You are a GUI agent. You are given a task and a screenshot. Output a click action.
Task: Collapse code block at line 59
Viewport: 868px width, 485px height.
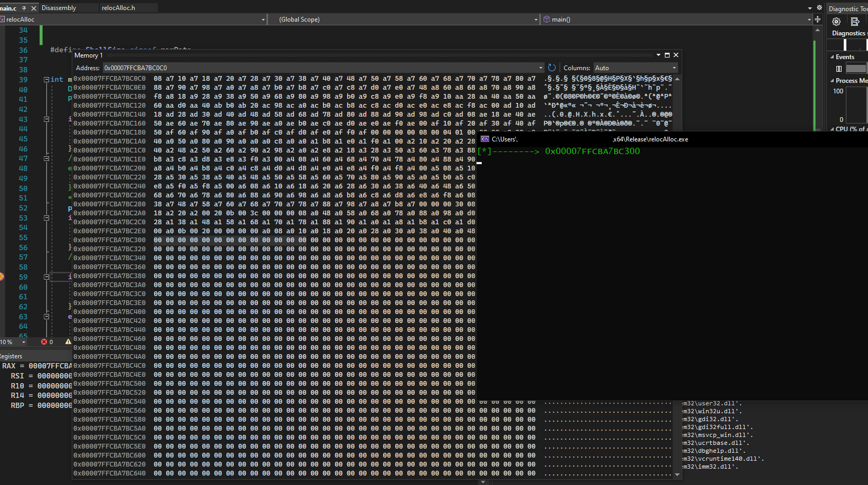46,277
